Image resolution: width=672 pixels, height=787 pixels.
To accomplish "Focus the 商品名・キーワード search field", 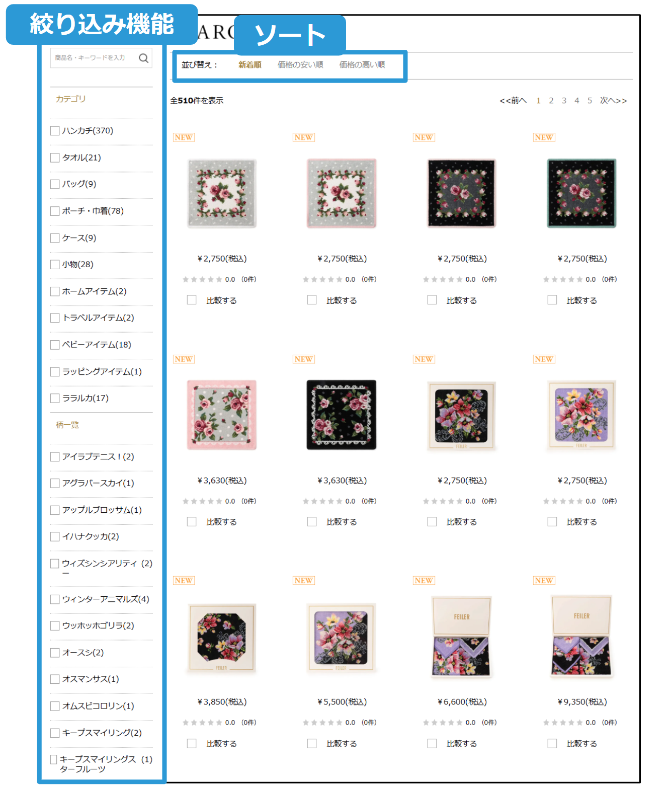I will (94, 58).
